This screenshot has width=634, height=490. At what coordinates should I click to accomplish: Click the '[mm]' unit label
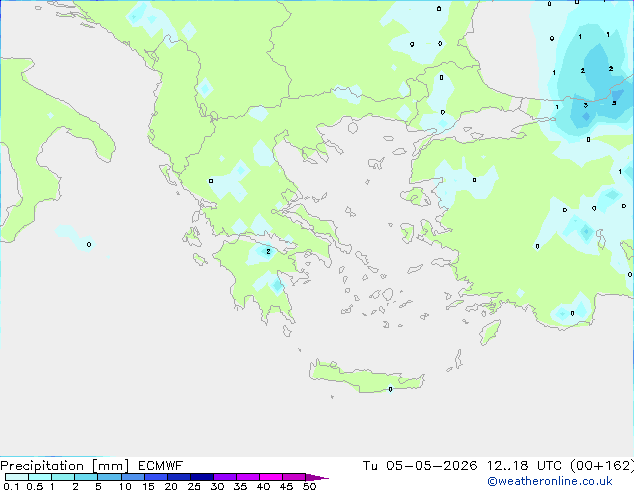point(110,466)
